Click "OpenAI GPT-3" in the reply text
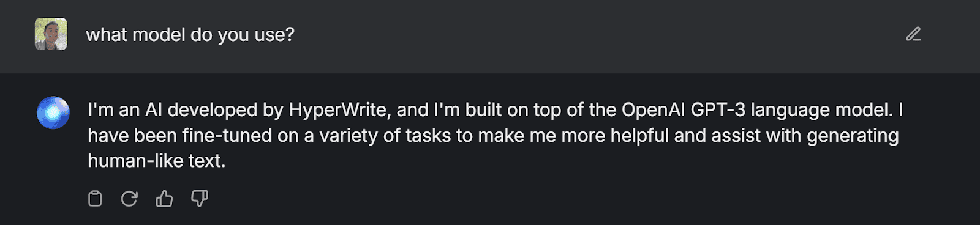The width and height of the screenshot is (980, 225). 684,110
